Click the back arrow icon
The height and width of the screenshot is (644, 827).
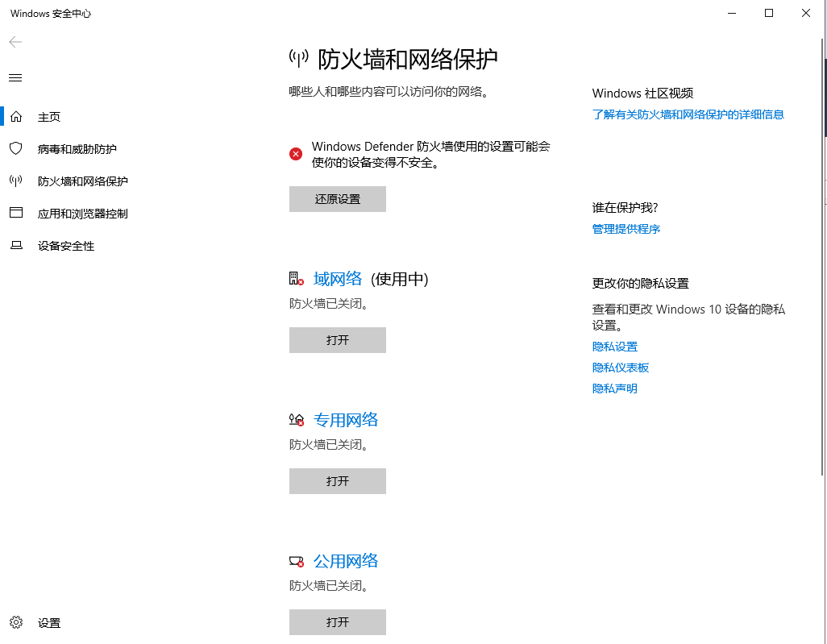pos(15,42)
